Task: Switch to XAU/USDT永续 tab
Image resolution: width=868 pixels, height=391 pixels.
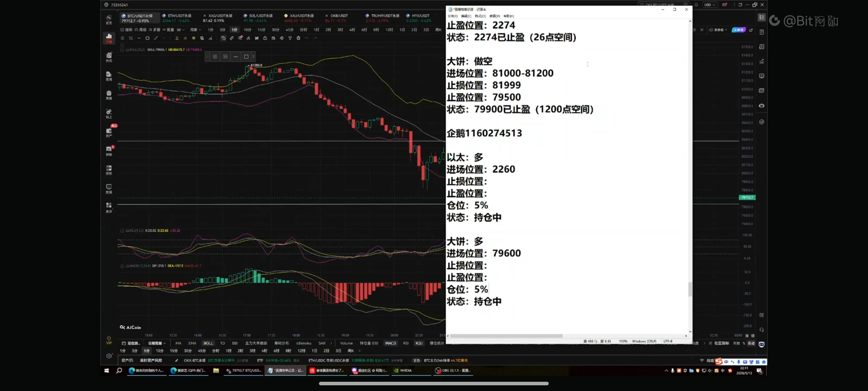Action: 299,18
